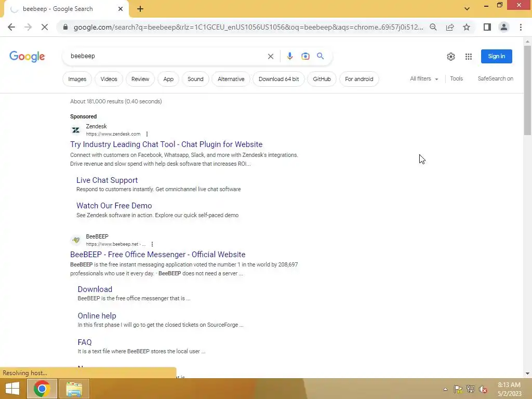
Task: Clear the search box text
Action: [x=270, y=56]
